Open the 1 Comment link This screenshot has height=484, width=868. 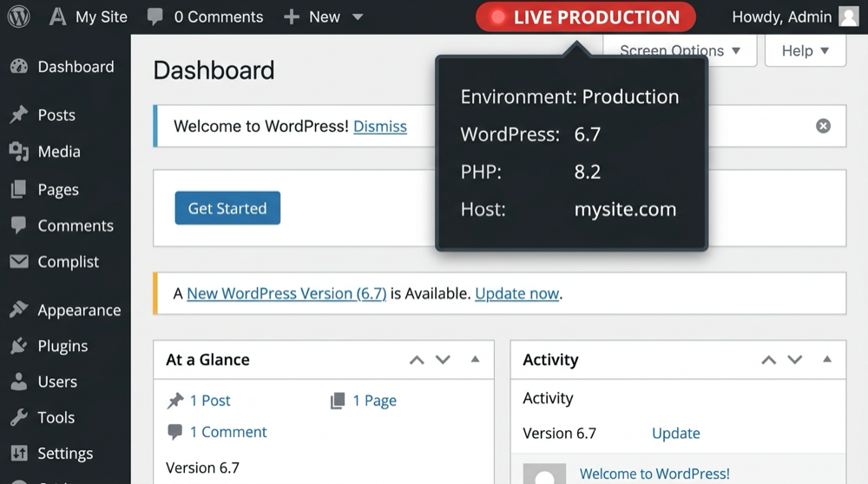pyautogui.click(x=228, y=432)
